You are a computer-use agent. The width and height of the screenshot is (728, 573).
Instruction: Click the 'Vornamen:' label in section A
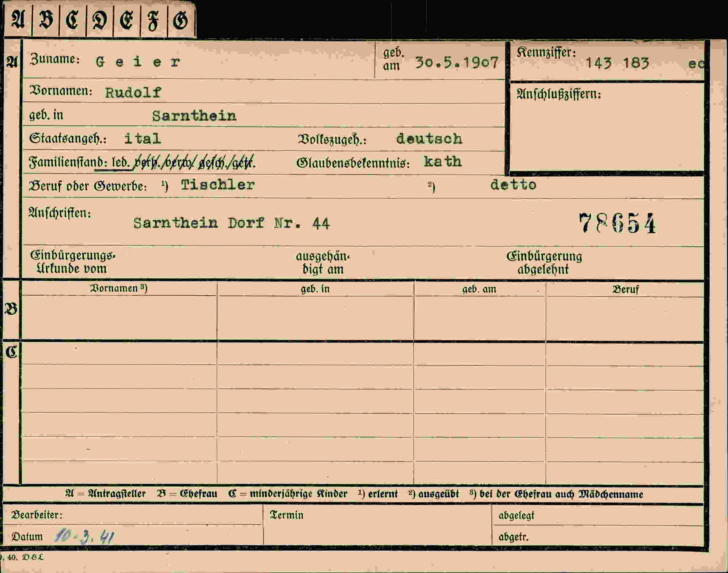click(x=61, y=91)
